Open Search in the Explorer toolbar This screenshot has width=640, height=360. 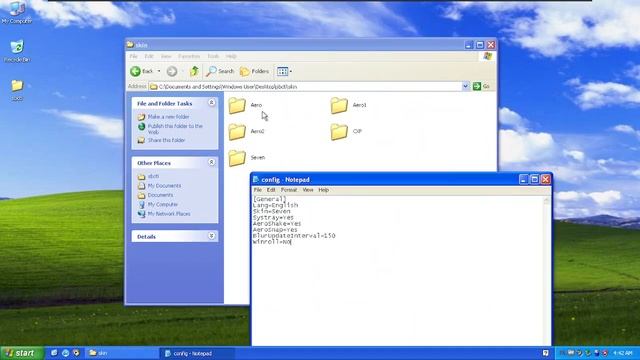[220, 71]
